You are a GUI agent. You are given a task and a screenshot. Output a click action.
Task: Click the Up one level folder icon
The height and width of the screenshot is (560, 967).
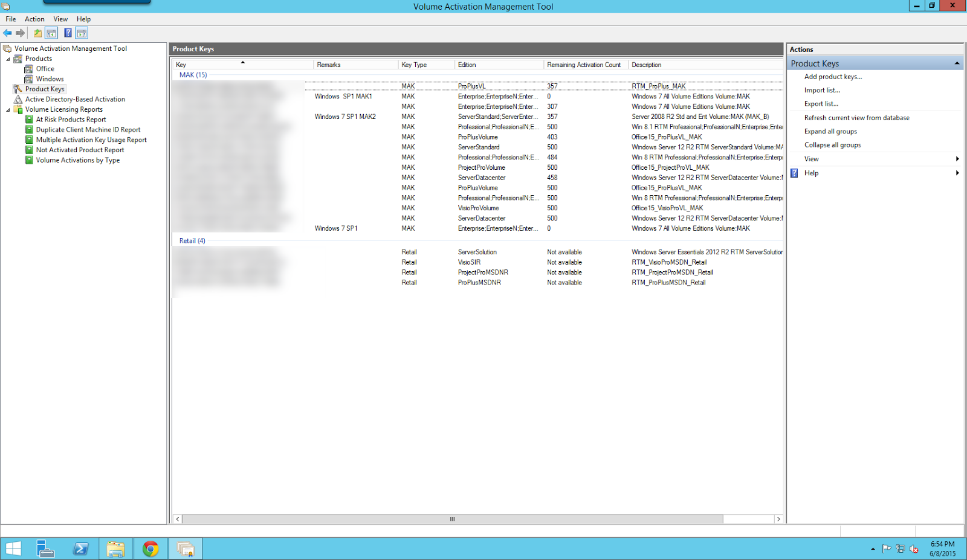click(x=37, y=33)
